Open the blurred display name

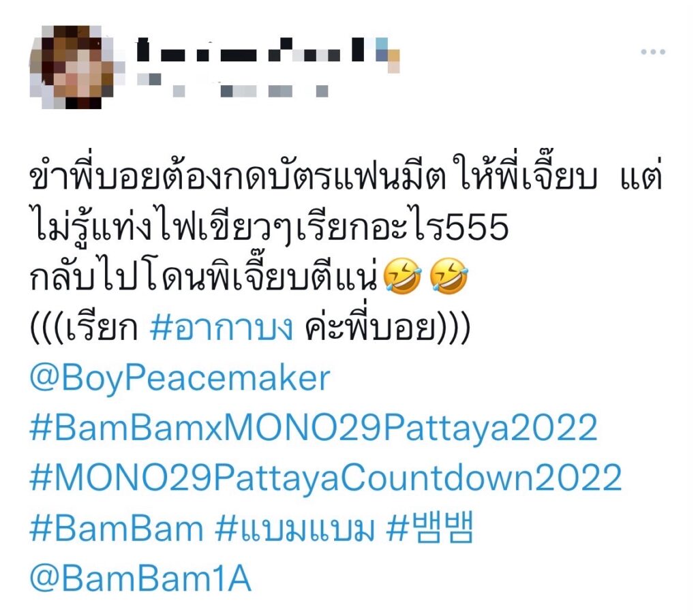tap(269, 52)
